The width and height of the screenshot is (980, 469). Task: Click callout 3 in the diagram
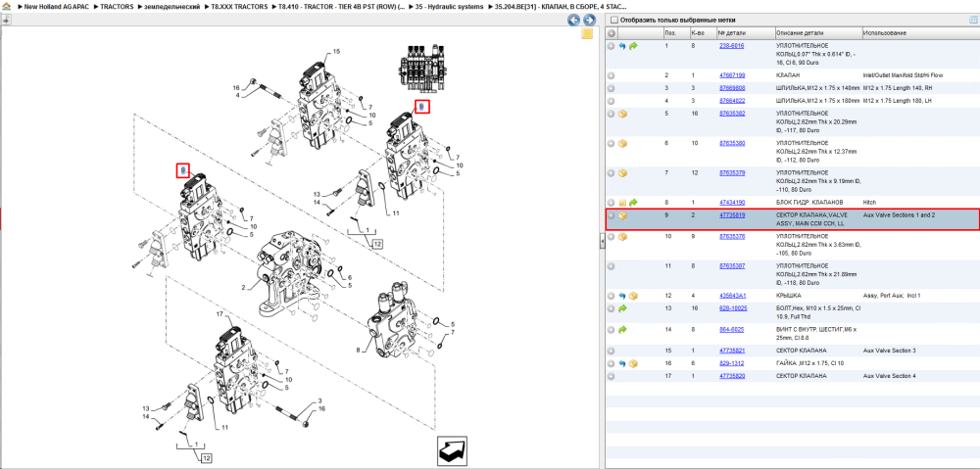(319, 400)
